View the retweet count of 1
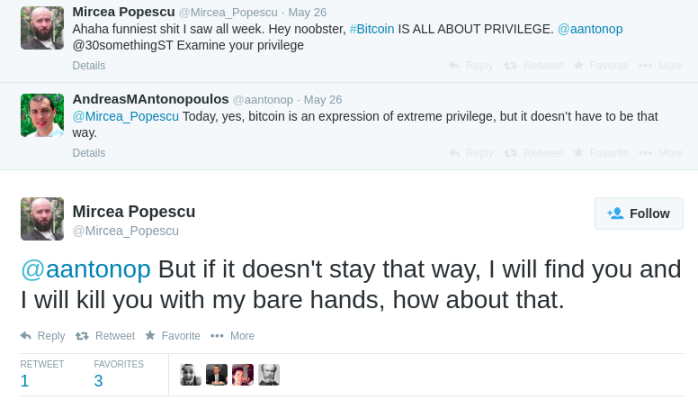This screenshot has width=698, height=409. coord(25,380)
